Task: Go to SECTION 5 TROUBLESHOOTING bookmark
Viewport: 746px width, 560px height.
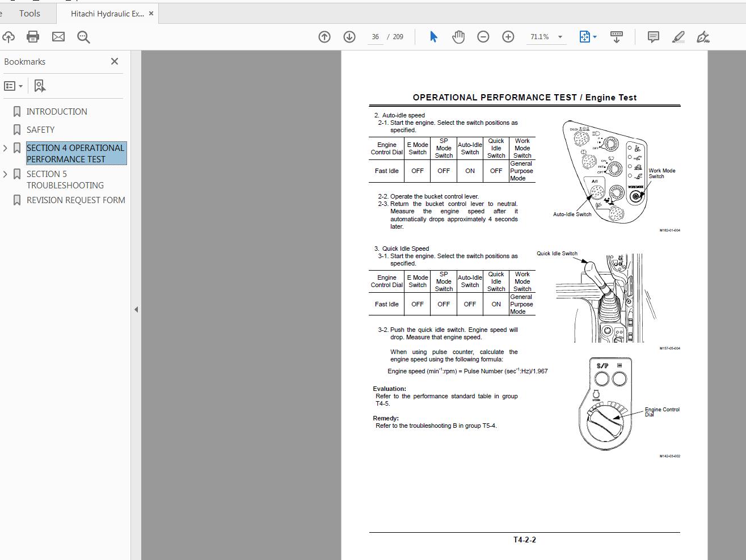Action: 65,179
